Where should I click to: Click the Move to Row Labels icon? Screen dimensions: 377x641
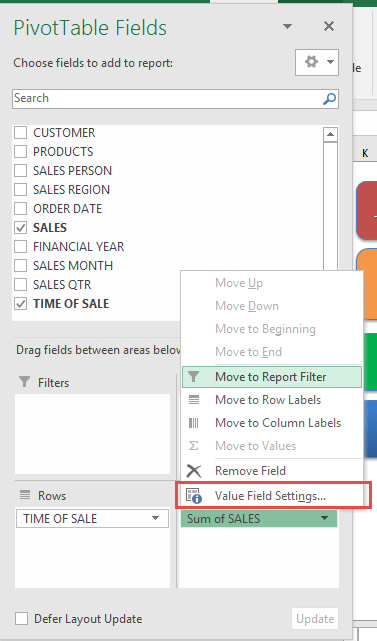194,400
